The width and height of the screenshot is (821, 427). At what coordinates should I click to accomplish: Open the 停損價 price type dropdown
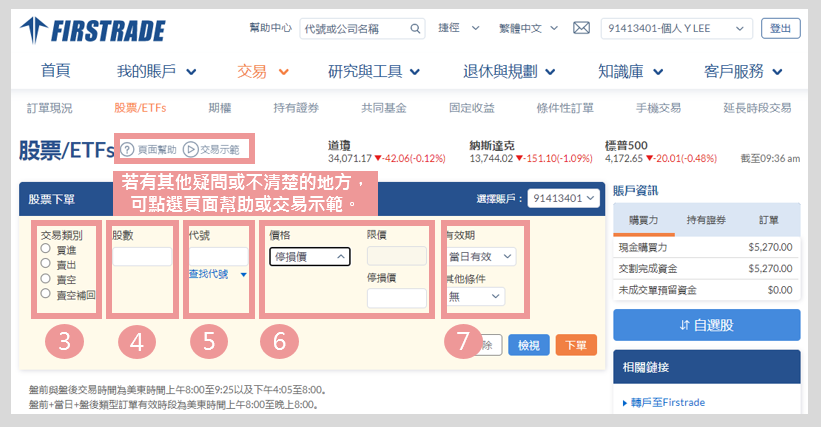click(x=310, y=257)
